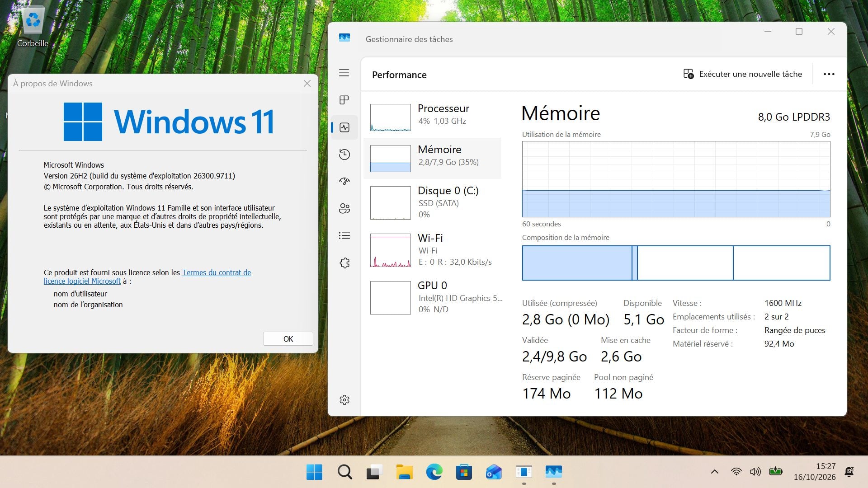Open the Details list icon in sidebar
Viewport: 868px width, 488px height.
[x=344, y=235]
